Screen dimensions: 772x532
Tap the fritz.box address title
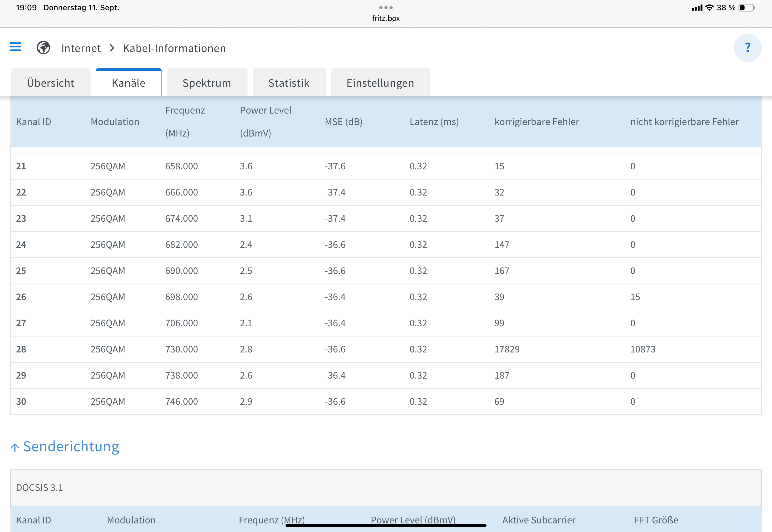tap(386, 18)
